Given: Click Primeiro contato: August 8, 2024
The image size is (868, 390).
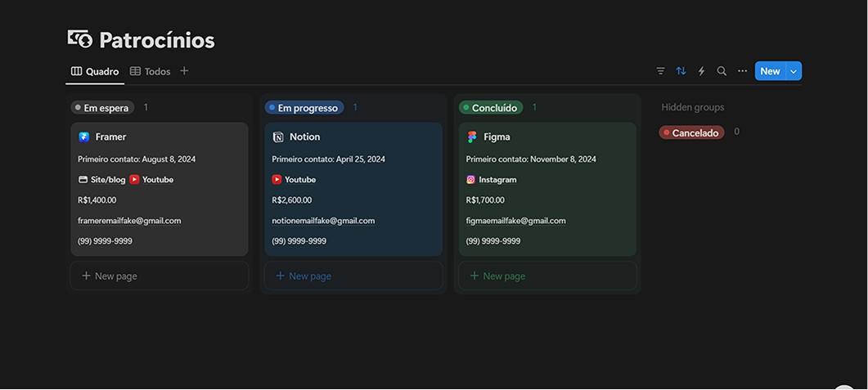Looking at the screenshot, I should click(137, 159).
